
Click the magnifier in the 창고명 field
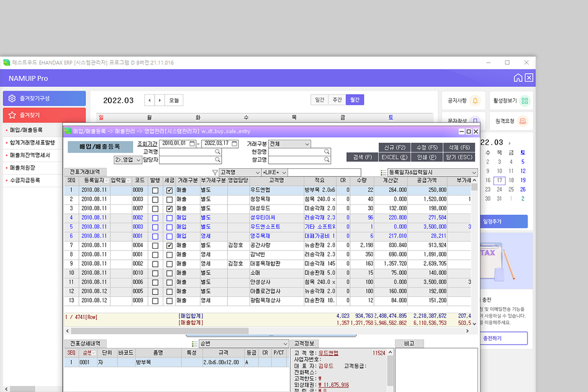[x=327, y=160]
